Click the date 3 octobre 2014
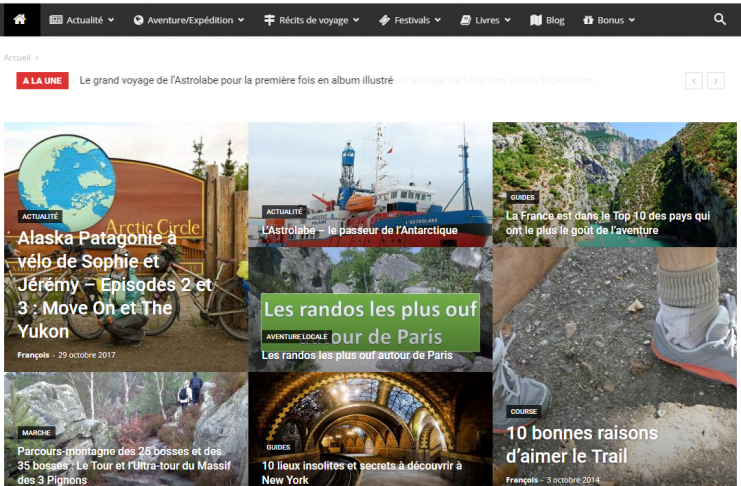 [573, 480]
